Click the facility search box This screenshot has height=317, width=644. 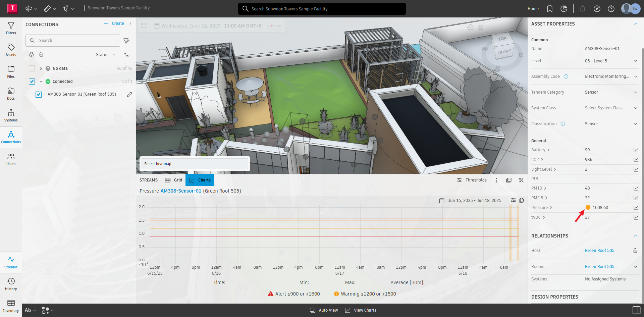point(322,9)
